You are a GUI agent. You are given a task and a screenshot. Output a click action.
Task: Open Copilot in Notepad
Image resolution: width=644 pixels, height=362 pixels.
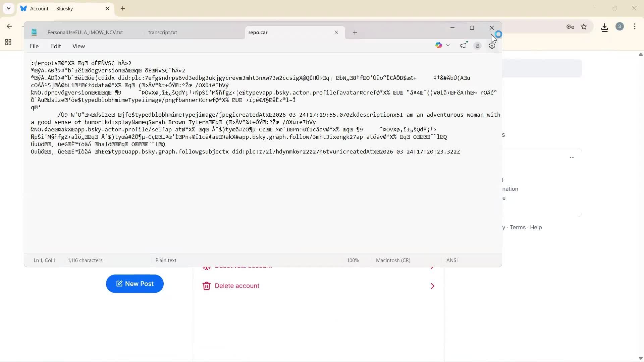tap(439, 45)
